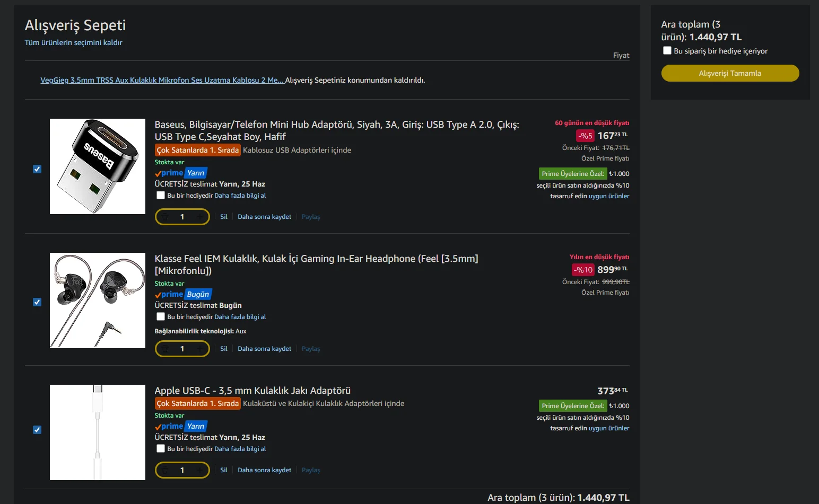Click 'uygun ürünler' link in Baseus price column

point(609,196)
